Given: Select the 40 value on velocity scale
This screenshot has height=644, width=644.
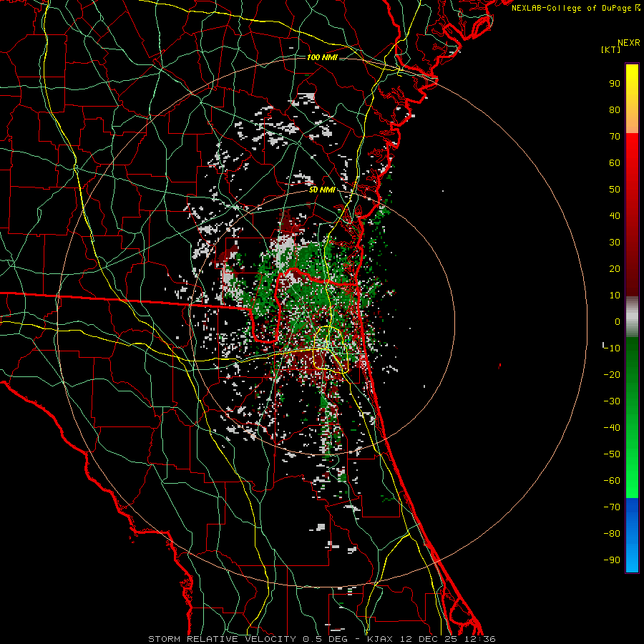Looking at the screenshot, I should tap(615, 215).
